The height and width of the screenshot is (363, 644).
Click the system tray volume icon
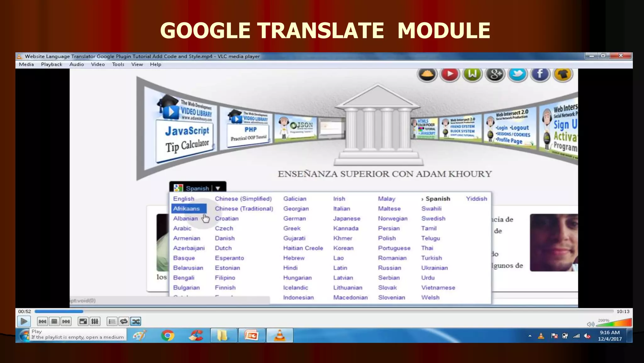[x=587, y=336]
